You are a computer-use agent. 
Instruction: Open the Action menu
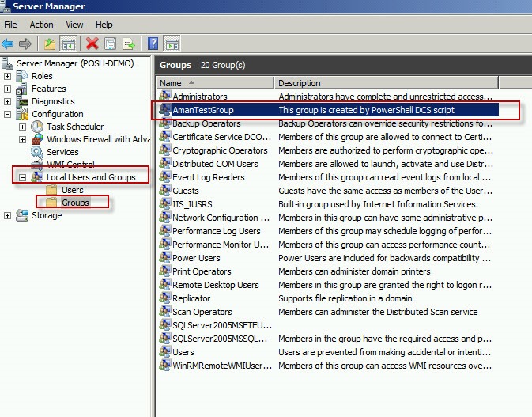pyautogui.click(x=41, y=25)
